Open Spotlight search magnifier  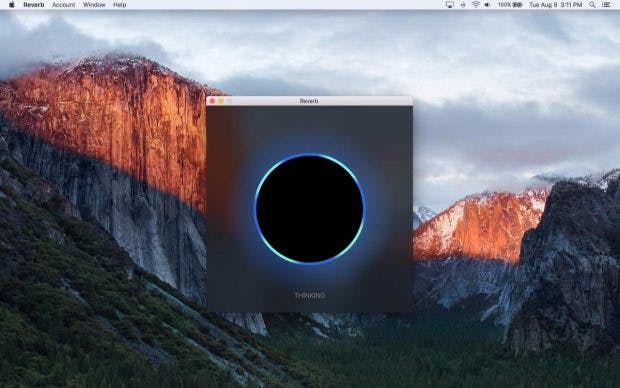pos(592,5)
